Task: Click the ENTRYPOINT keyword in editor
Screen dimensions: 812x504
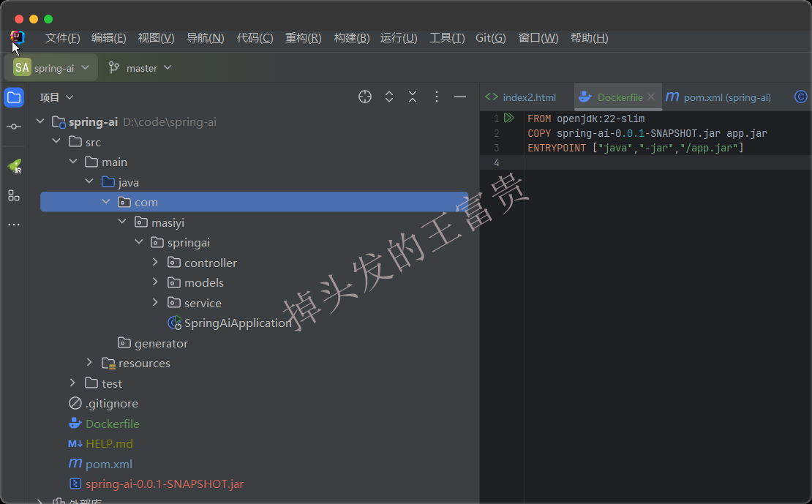Action: (557, 148)
